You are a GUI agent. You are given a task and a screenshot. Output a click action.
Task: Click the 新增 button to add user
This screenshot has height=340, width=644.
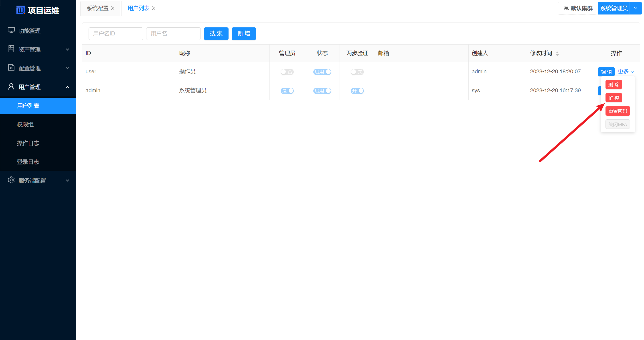point(244,33)
